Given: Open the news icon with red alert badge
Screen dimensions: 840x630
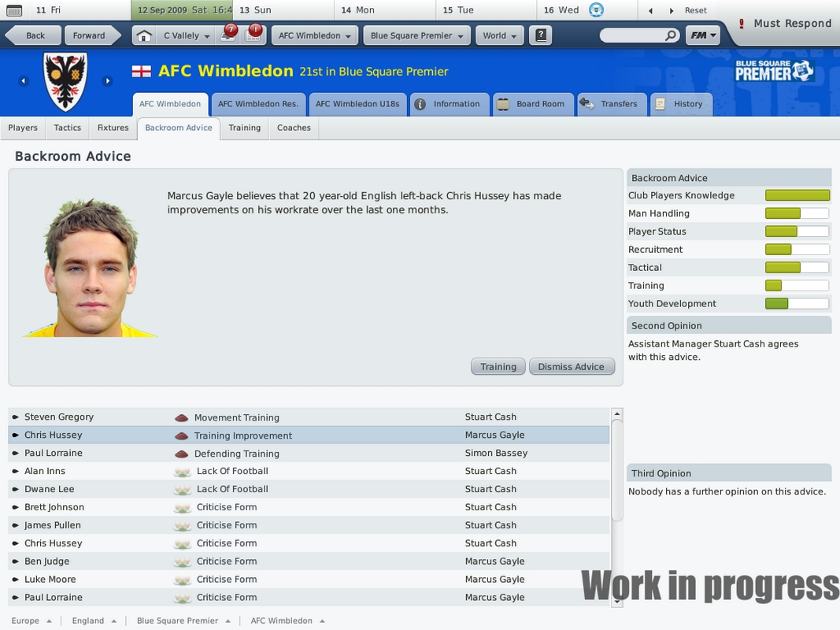Looking at the screenshot, I should [253, 35].
